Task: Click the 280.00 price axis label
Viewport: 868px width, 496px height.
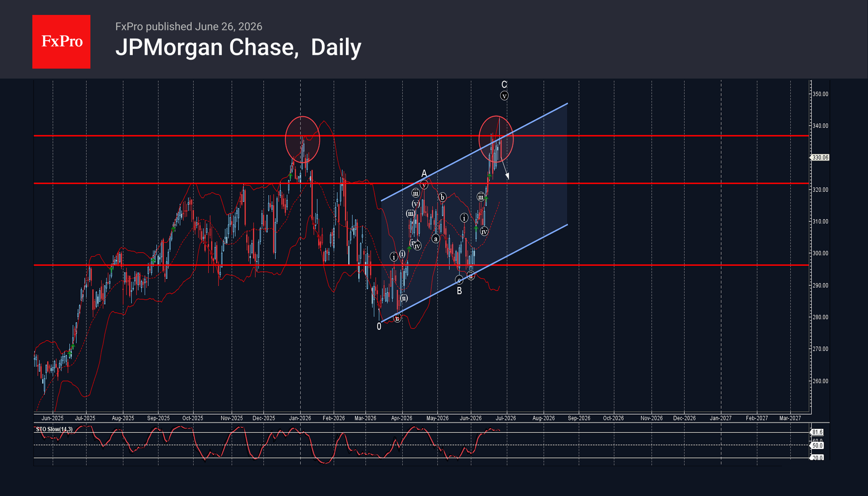Action: tap(820, 317)
